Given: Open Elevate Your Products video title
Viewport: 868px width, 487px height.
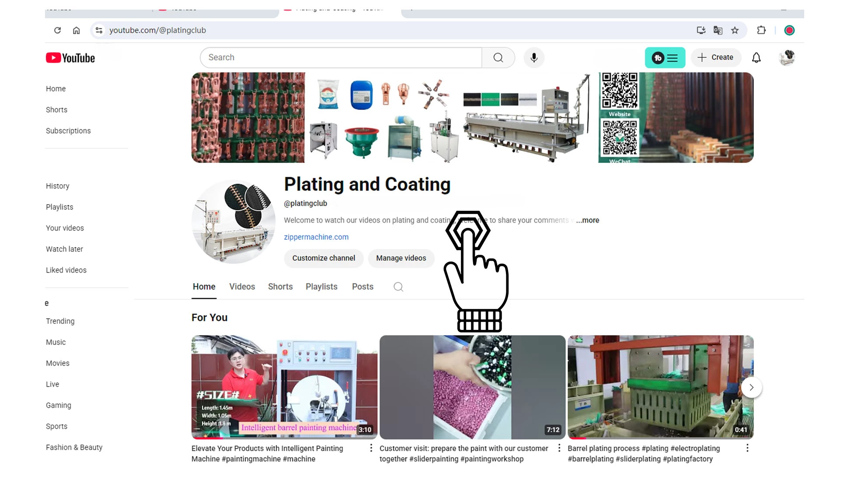Looking at the screenshot, I should pos(267,454).
